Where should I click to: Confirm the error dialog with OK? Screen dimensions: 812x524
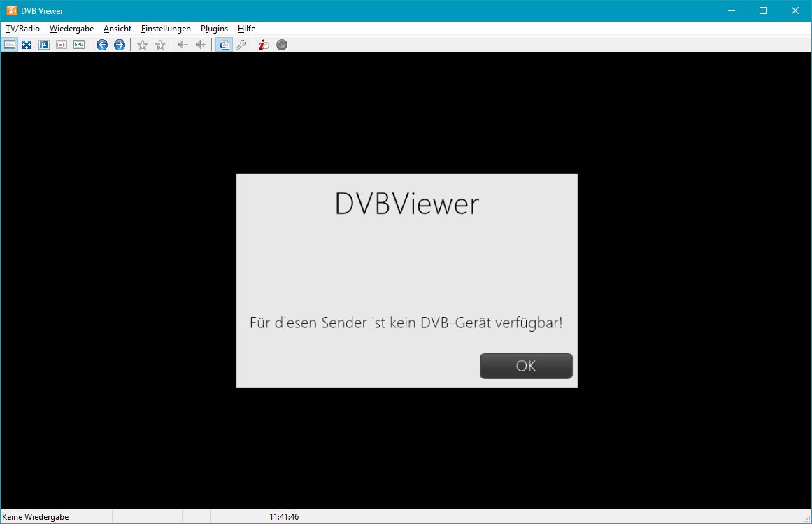click(x=526, y=366)
